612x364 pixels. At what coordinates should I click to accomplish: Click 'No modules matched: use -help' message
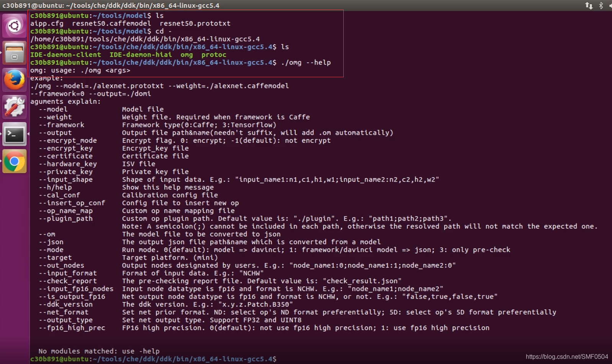tap(99, 351)
